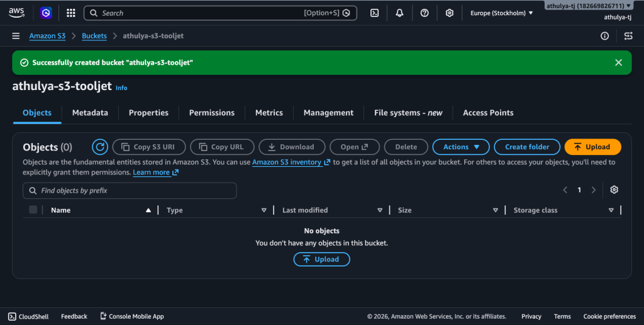This screenshot has width=644, height=325.
Task: Click the Name column header
Action: pos(61,210)
